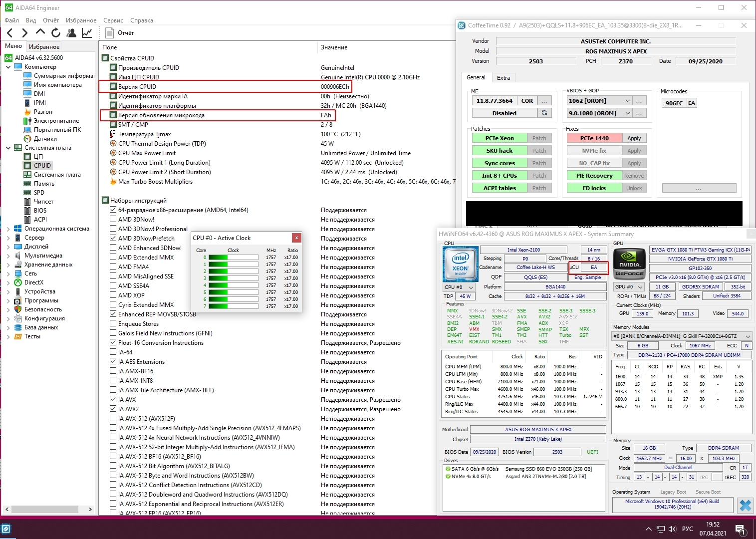Open the IPMI tree item
Viewport: 756px width, 539px height.
[40, 103]
